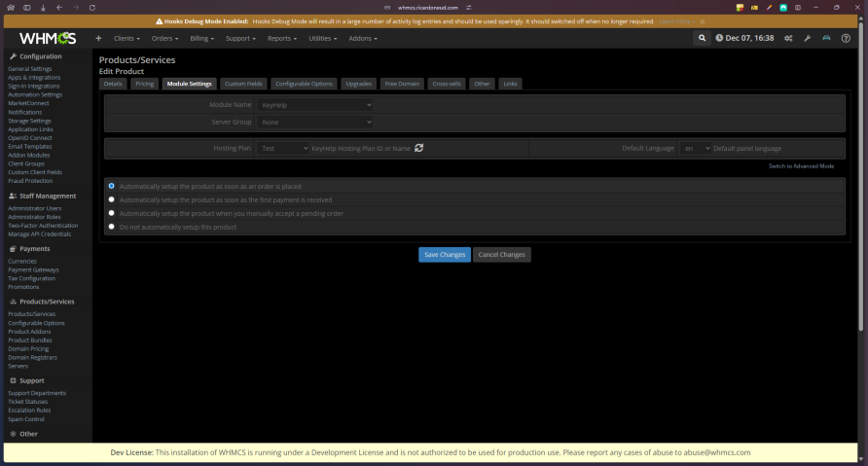Open the search magnifier icon

(x=702, y=38)
